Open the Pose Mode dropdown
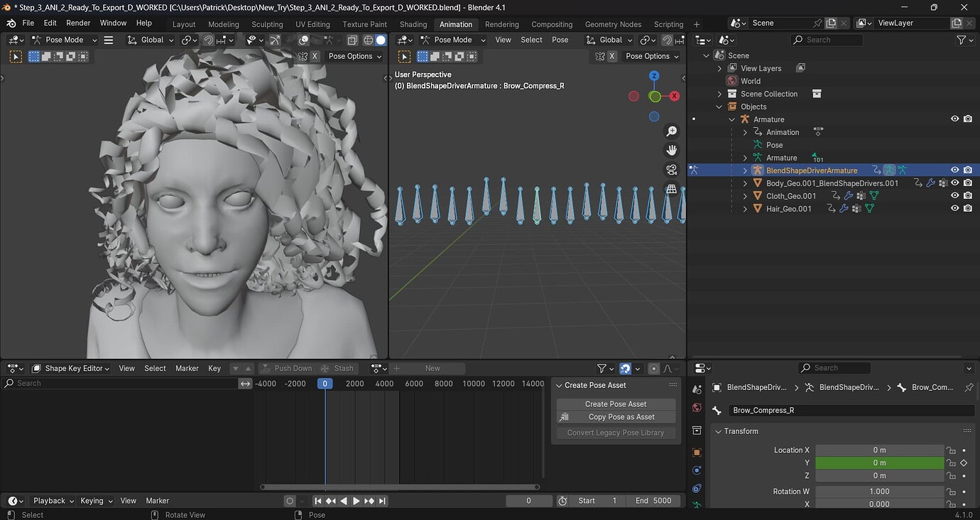980x520 pixels. [x=64, y=40]
